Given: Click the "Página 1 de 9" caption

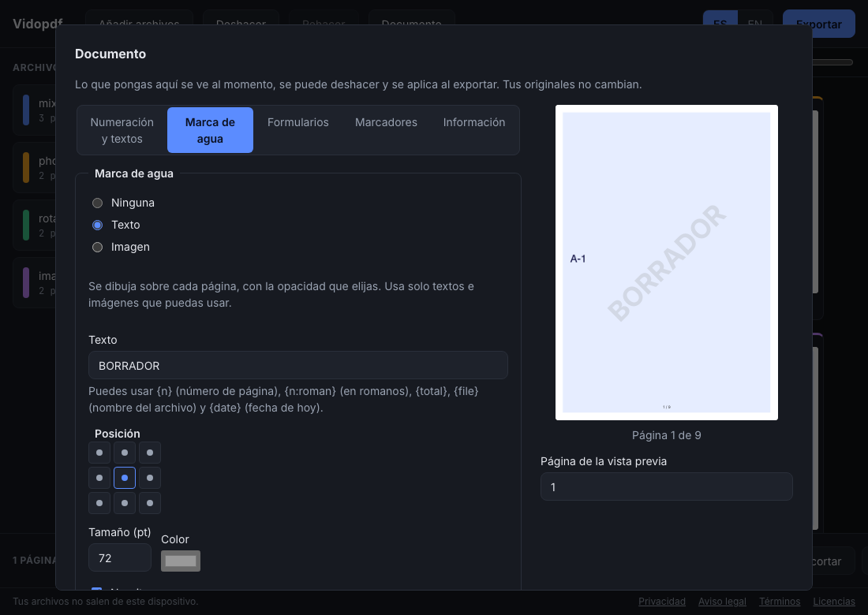Looking at the screenshot, I should pyautogui.click(x=667, y=435).
